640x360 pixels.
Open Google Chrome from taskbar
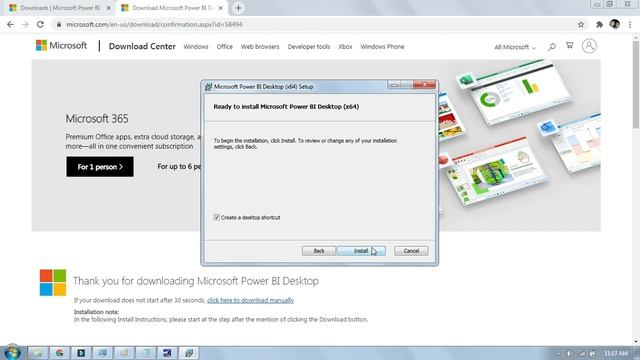pyautogui.click(x=60, y=353)
